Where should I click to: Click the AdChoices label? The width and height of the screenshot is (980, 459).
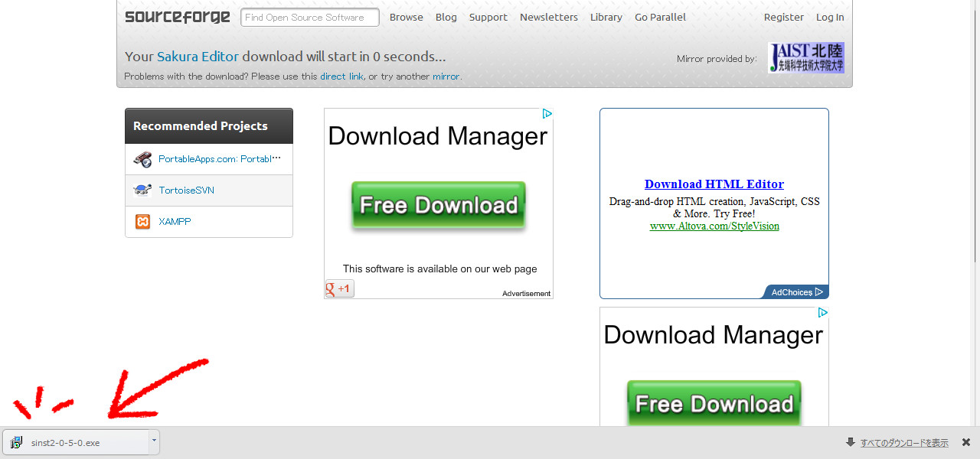[796, 292]
